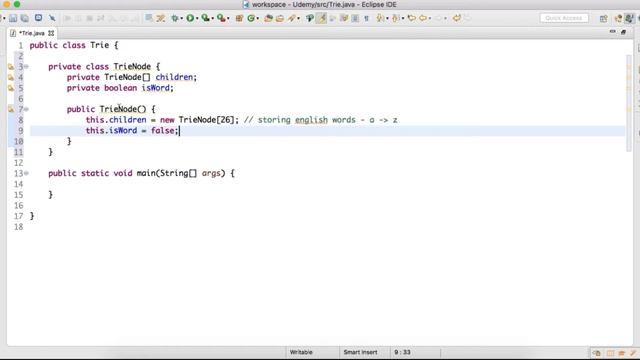Click the Save All toolbar icon
The height and width of the screenshot is (360, 640).
(25, 18)
